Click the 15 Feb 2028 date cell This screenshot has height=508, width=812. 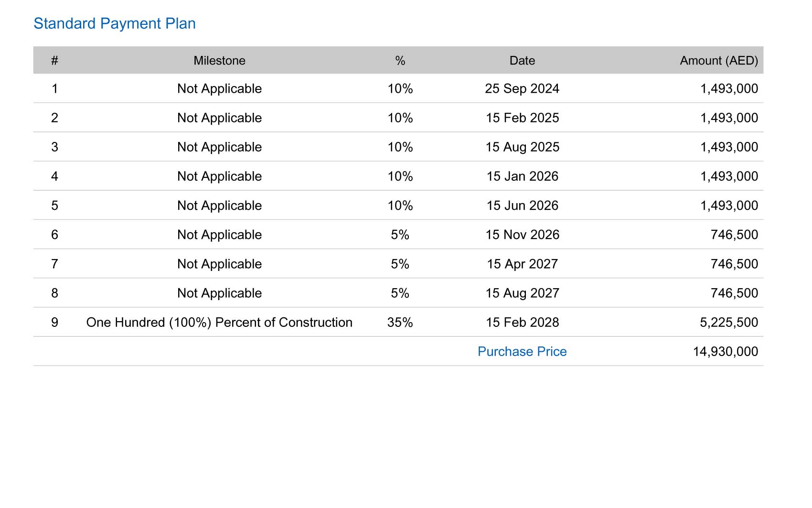click(522, 322)
